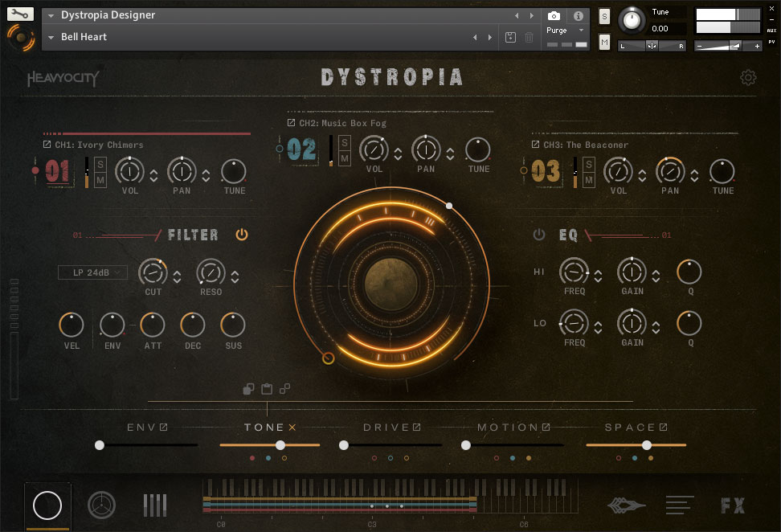Expand the Dystropia Designer instrument menu
This screenshot has width=781, height=532.
(x=52, y=15)
